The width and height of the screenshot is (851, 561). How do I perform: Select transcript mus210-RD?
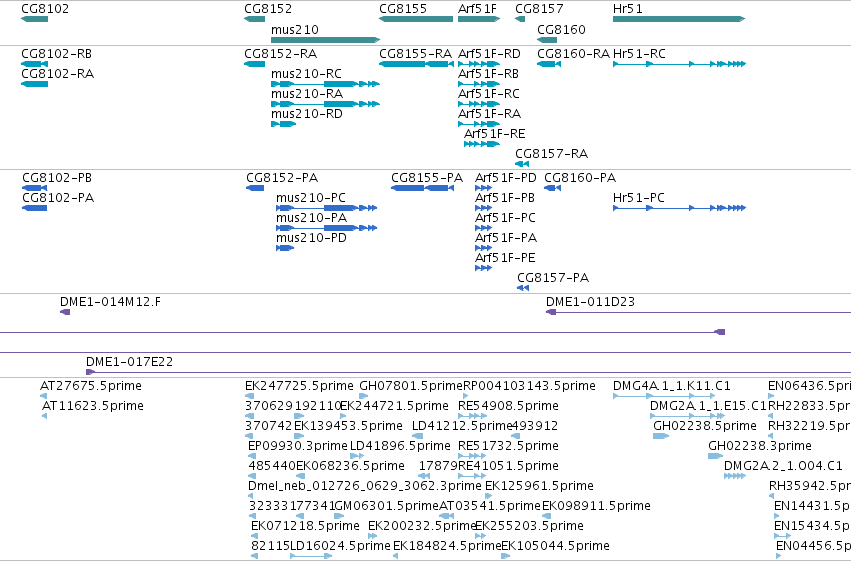tap(283, 124)
